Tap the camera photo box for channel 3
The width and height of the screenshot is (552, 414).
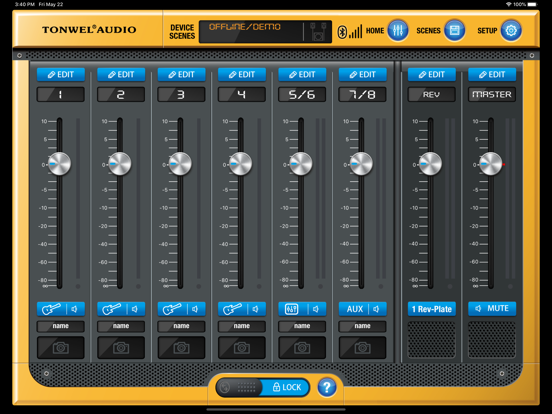(181, 348)
